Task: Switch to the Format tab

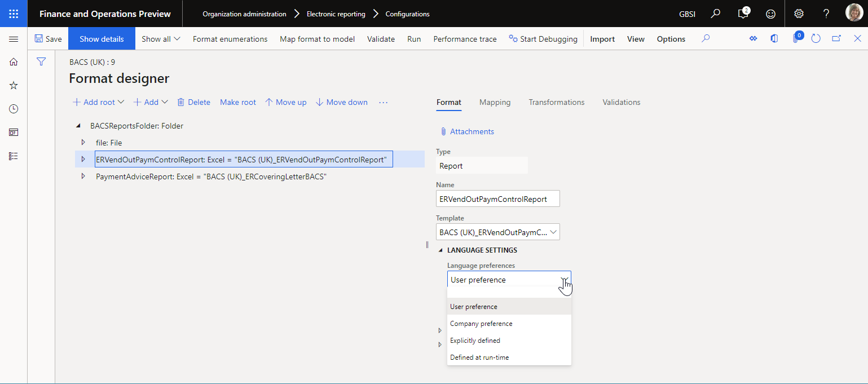Action: pos(449,102)
